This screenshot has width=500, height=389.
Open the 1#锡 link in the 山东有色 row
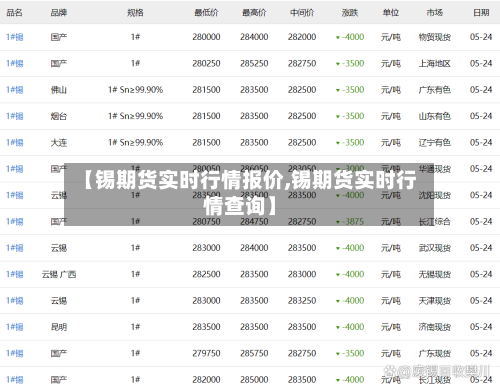[15, 116]
